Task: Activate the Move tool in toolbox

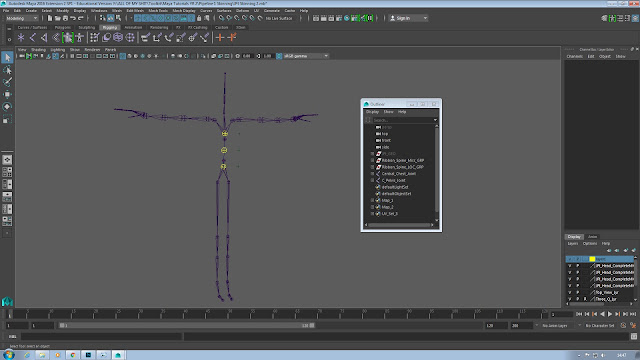Action: coord(7,94)
